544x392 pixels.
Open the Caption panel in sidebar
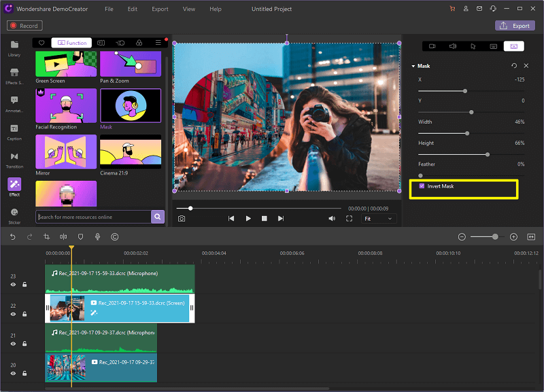(x=14, y=131)
